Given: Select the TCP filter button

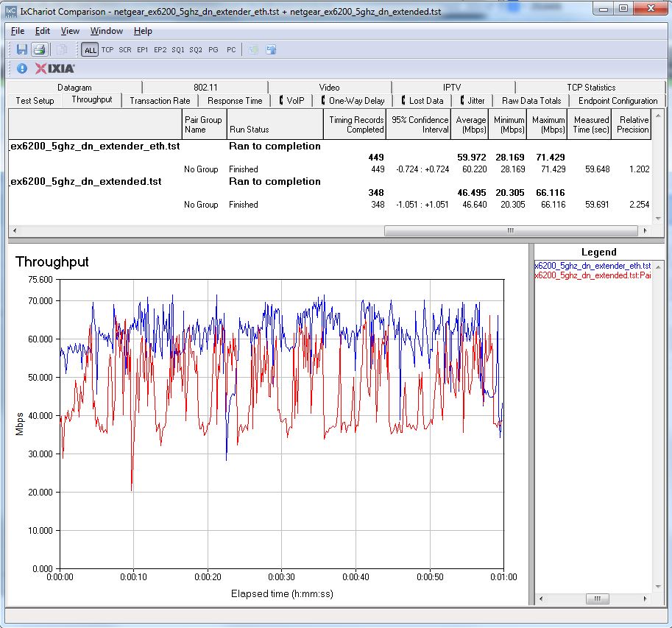Looking at the screenshot, I should 107,50.
